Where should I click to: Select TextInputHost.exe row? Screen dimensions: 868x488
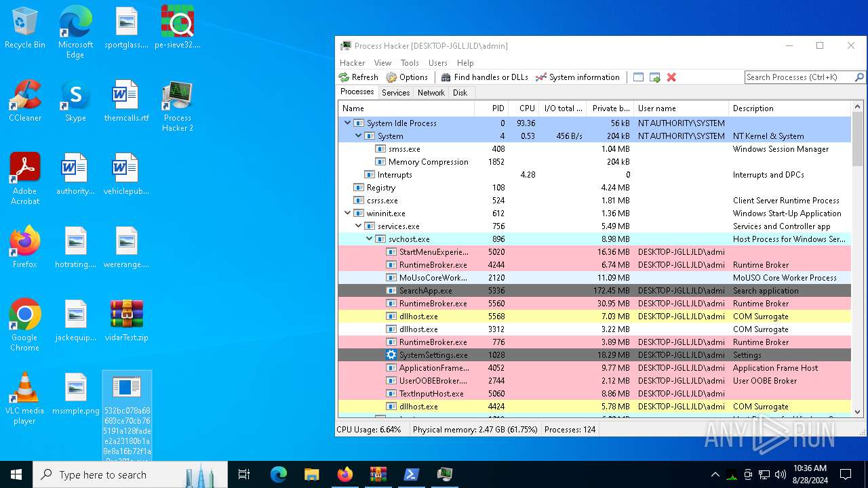coord(594,393)
